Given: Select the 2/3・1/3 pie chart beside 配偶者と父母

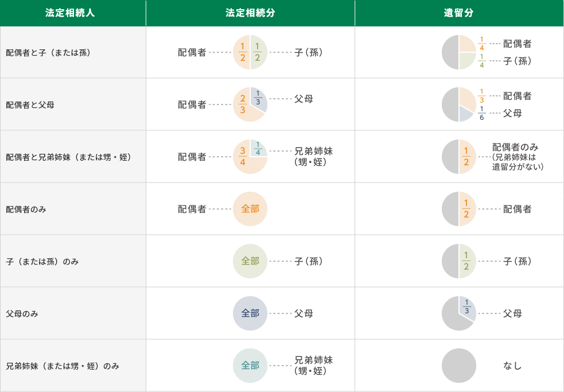Looking at the screenshot, I should coord(251,104).
